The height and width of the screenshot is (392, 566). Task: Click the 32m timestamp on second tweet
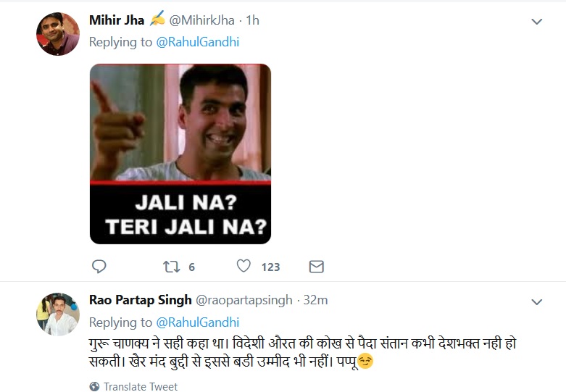click(x=315, y=300)
